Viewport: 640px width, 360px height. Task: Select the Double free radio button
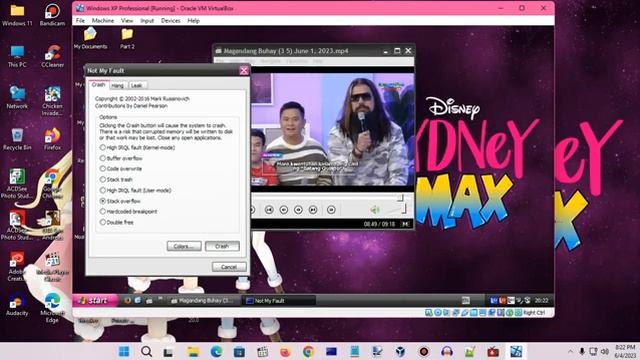(117, 222)
